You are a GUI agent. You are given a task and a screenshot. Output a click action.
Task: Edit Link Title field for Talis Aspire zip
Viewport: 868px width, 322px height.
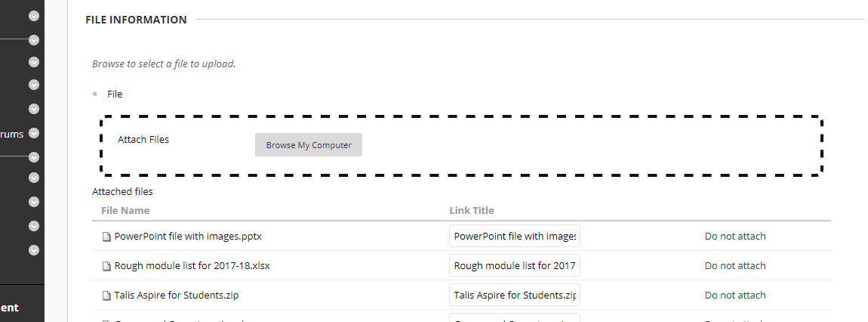click(514, 295)
